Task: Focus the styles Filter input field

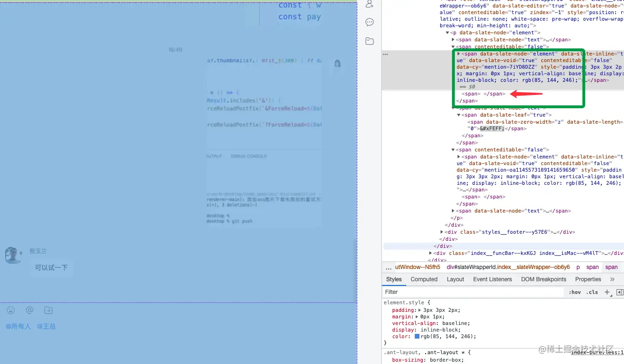Action: point(473,292)
